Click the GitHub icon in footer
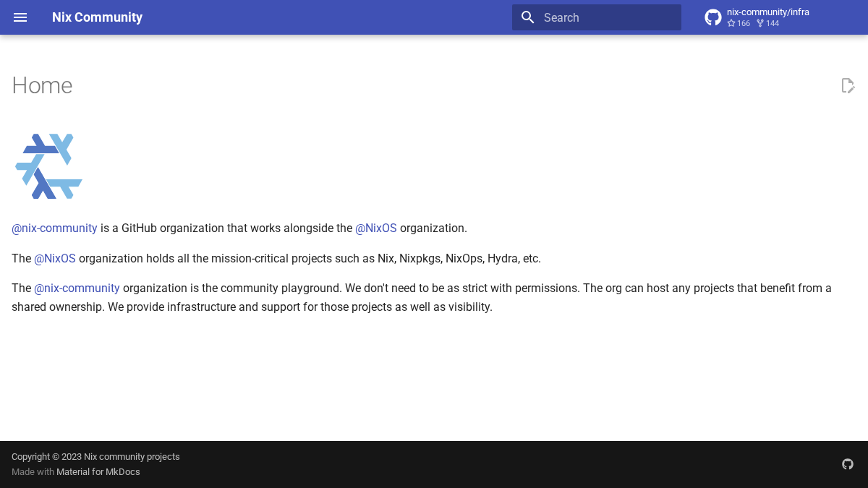The width and height of the screenshot is (868, 488). (848, 464)
